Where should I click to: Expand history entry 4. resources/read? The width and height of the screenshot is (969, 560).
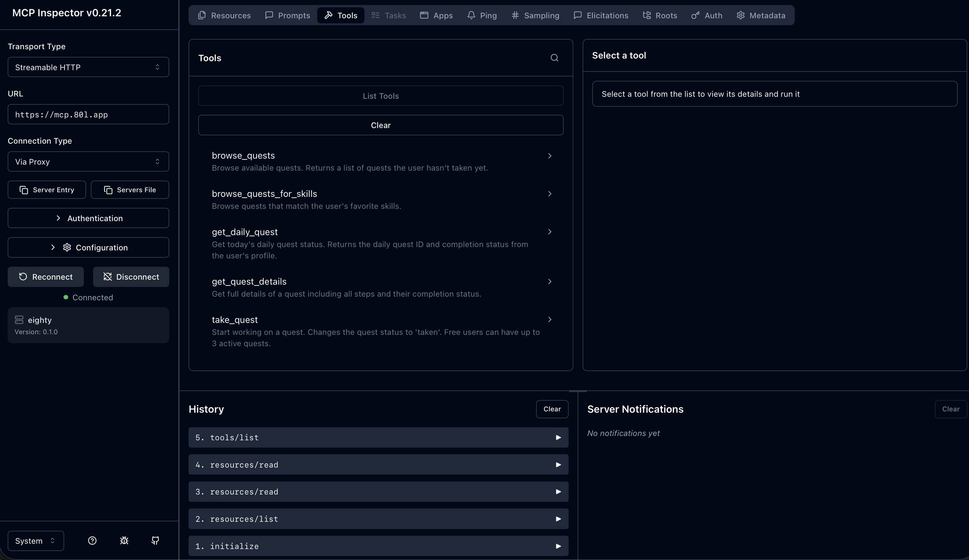pyautogui.click(x=378, y=465)
